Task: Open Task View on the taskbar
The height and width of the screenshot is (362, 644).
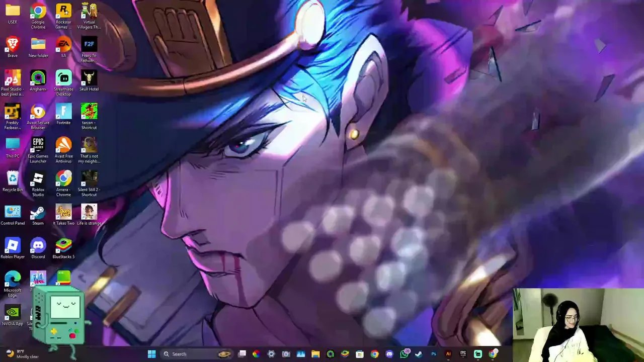Action: [242, 354]
